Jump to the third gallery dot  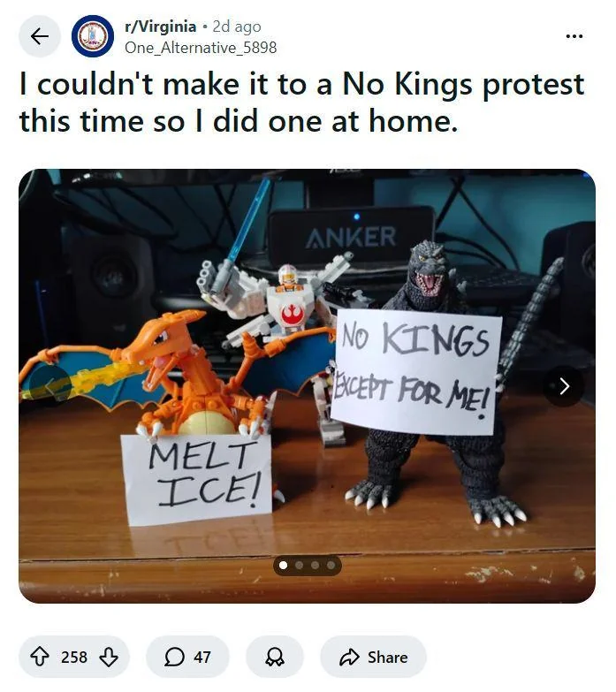315,565
